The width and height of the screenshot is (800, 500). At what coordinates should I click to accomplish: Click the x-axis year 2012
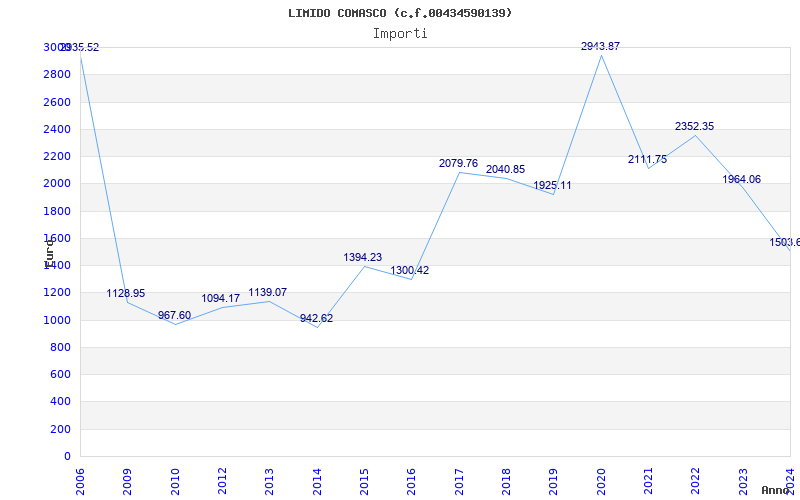coord(222,482)
